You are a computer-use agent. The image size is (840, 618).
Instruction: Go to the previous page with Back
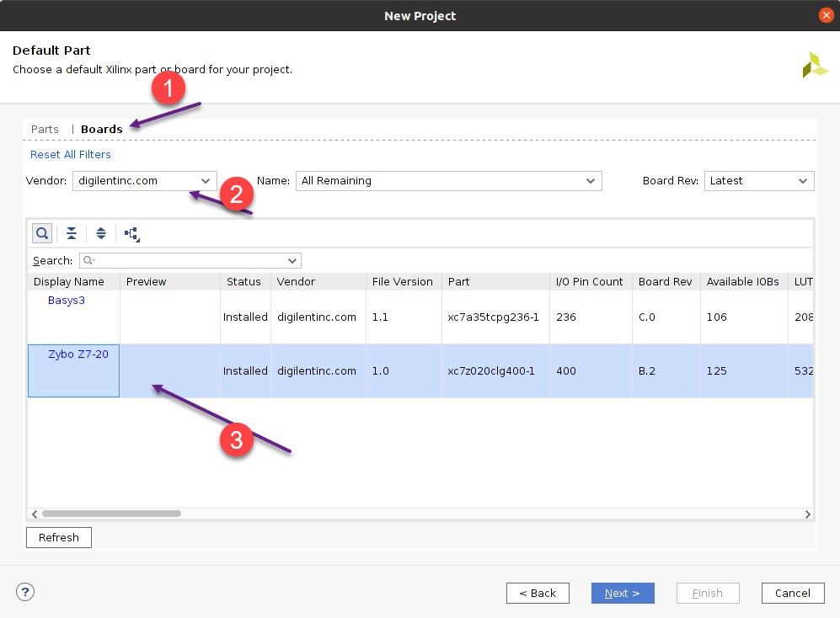click(538, 593)
